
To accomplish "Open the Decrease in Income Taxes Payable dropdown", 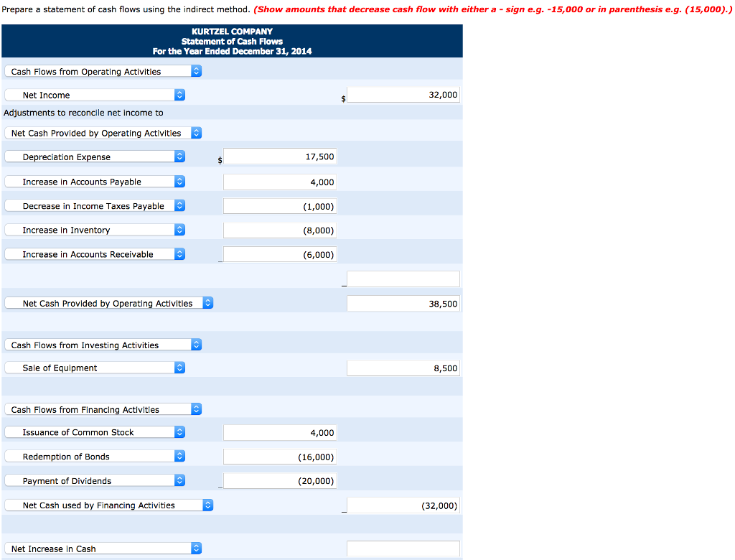I will [x=95, y=206].
